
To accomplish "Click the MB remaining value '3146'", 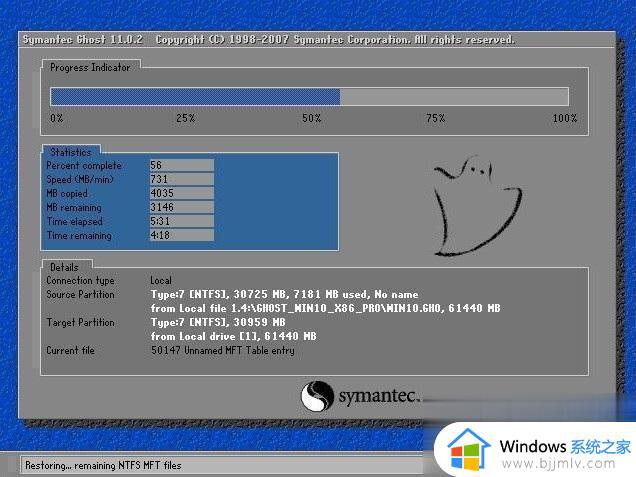I will 182,207.
